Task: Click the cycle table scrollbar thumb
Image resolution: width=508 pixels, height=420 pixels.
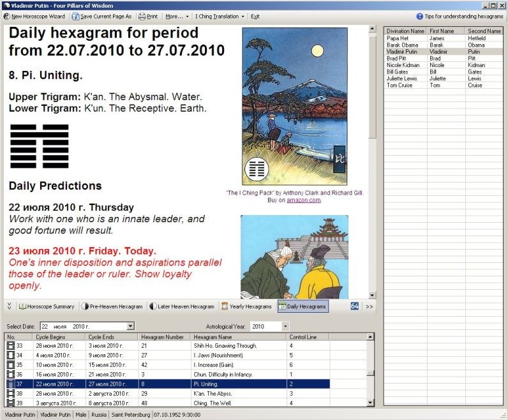Action: [370, 373]
